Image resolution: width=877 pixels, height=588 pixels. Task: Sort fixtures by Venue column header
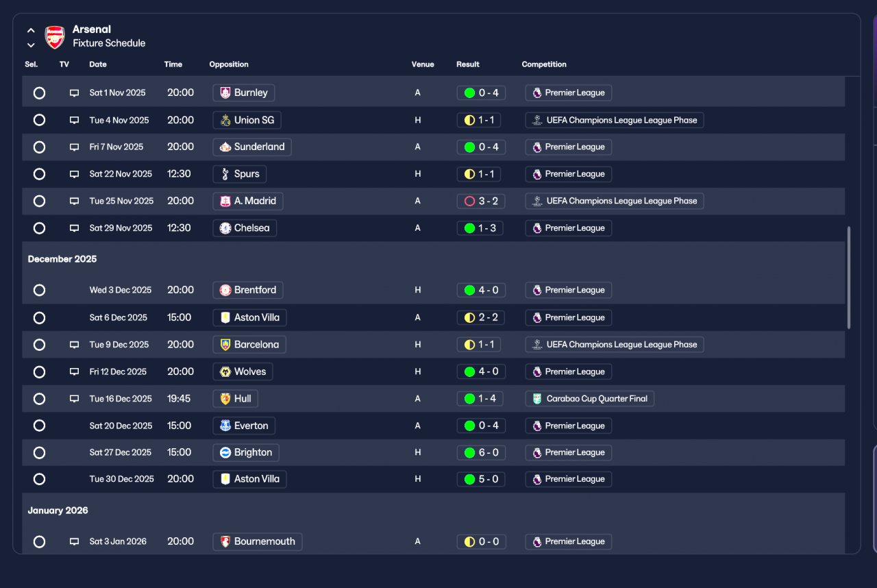(x=423, y=64)
